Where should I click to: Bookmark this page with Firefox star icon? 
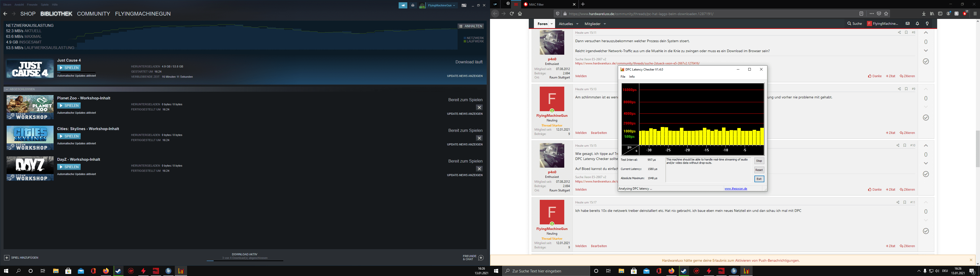(x=886, y=14)
